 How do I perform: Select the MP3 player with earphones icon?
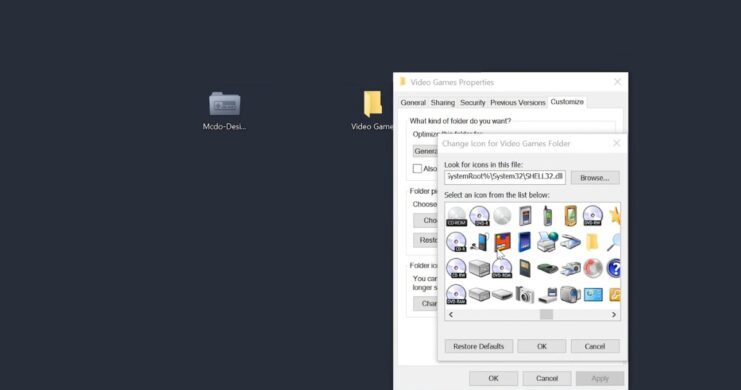tap(479, 242)
